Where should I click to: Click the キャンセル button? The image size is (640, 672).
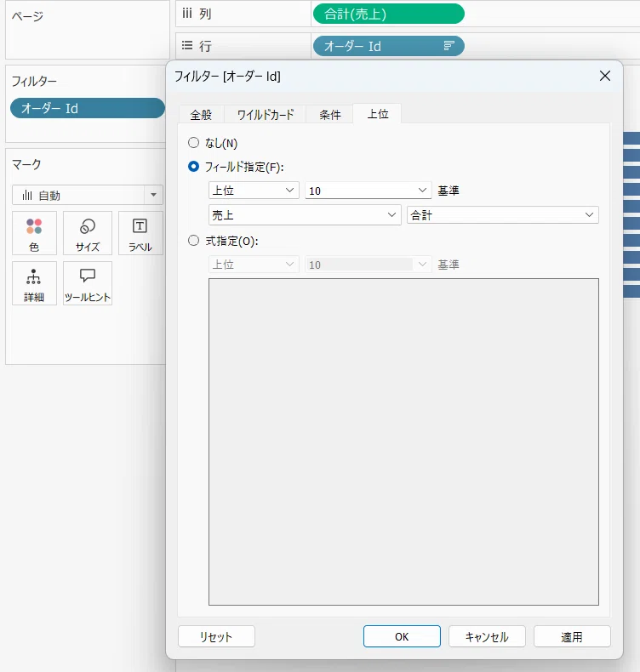(x=487, y=636)
